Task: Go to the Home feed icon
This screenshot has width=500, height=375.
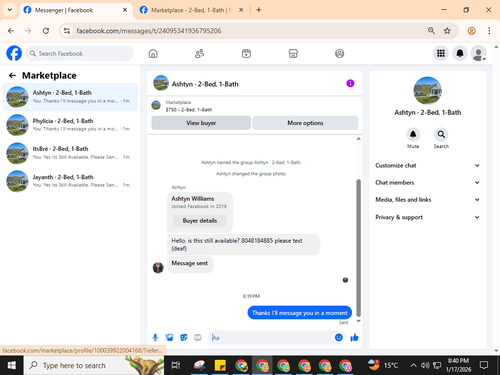Action: pyautogui.click(x=153, y=53)
